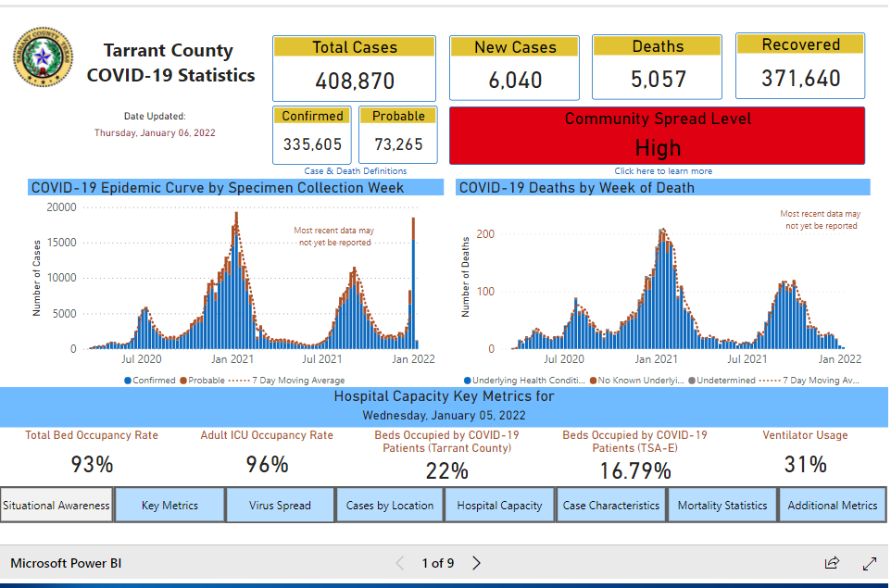Click the Tarrant County seal logo
Image resolution: width=891 pixels, height=588 pixels.
44,56
